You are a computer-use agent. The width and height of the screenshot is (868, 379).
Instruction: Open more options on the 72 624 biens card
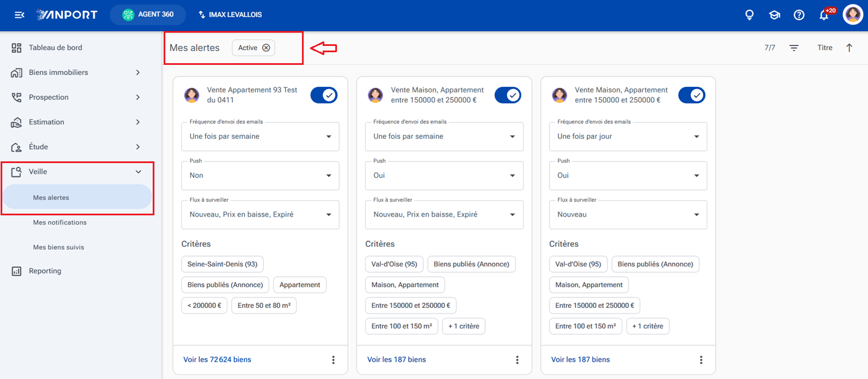click(333, 360)
